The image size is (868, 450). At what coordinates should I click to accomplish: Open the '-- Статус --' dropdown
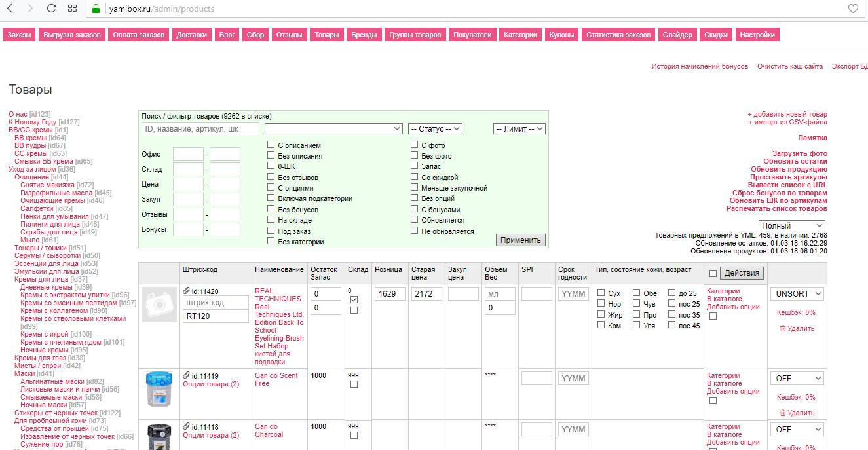pyautogui.click(x=435, y=129)
